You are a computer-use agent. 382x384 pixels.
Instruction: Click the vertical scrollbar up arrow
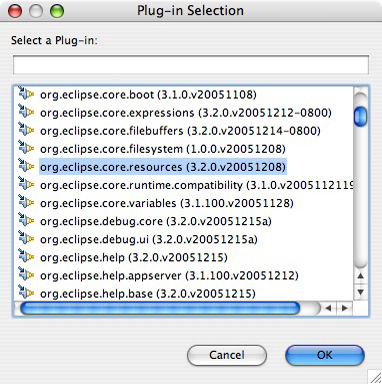[360, 276]
